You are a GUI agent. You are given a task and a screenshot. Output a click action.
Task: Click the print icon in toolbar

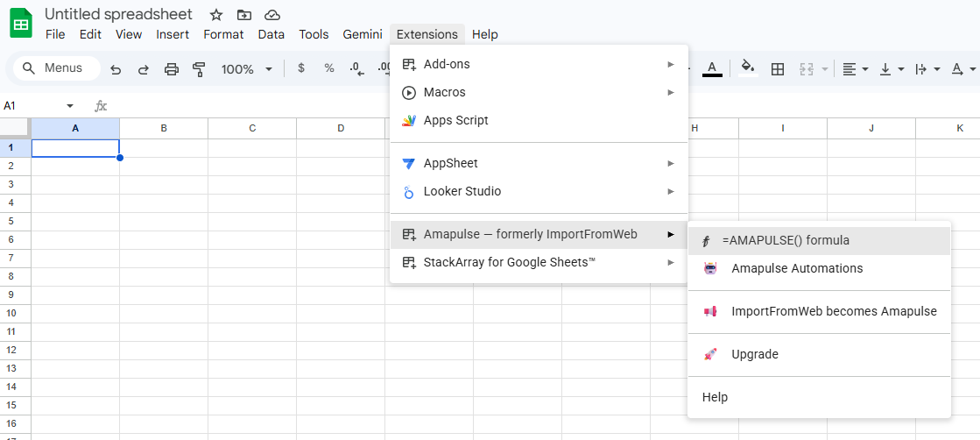click(x=172, y=69)
